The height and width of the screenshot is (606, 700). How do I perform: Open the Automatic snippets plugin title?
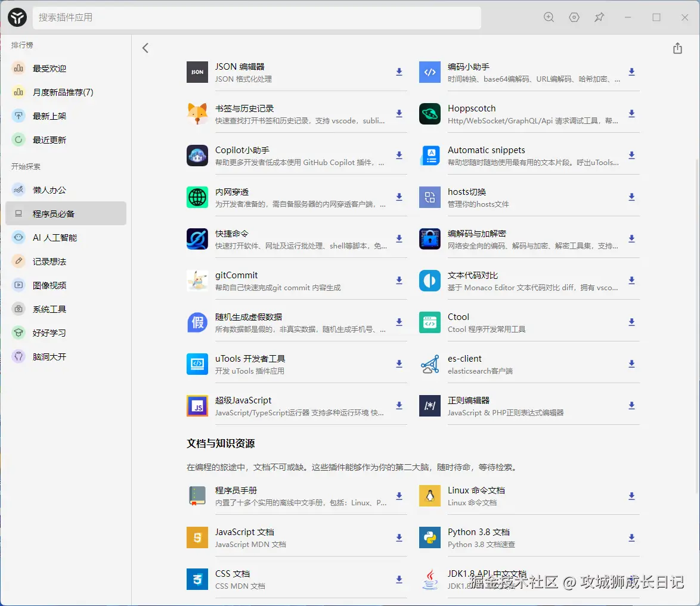486,150
